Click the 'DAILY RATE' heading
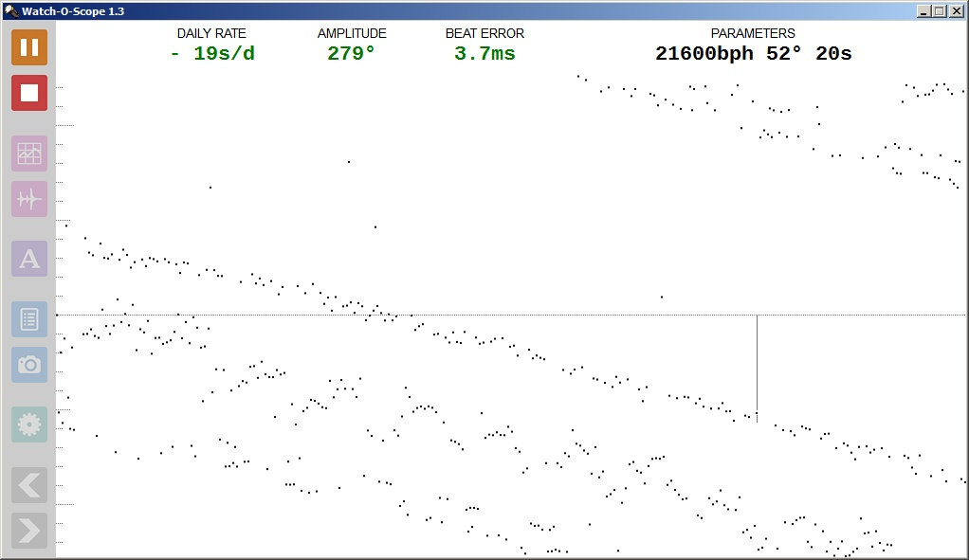969x560 pixels. coord(211,33)
